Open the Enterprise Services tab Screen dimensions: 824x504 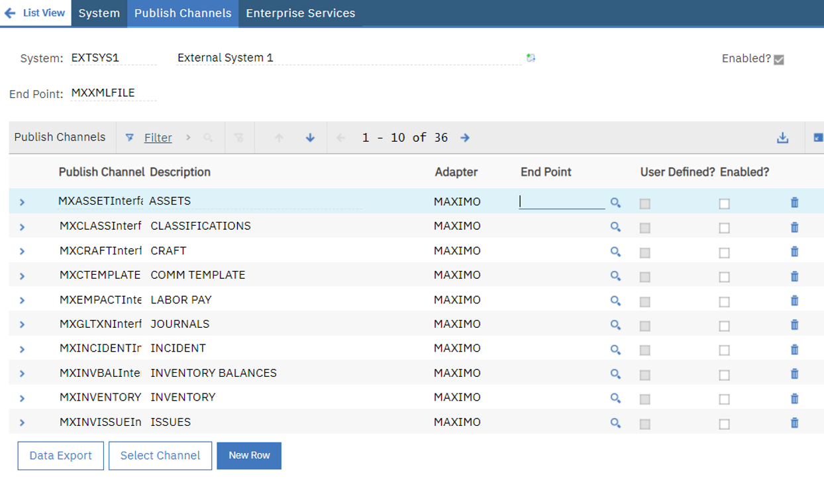299,13
